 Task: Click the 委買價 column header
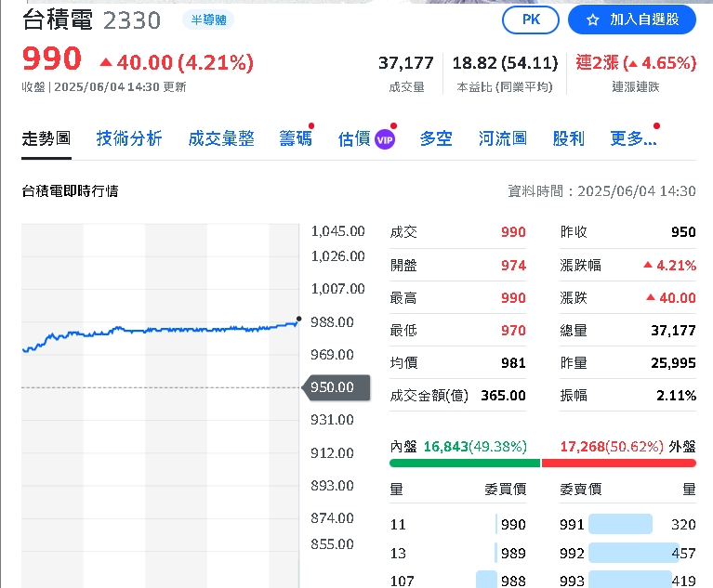click(505, 490)
